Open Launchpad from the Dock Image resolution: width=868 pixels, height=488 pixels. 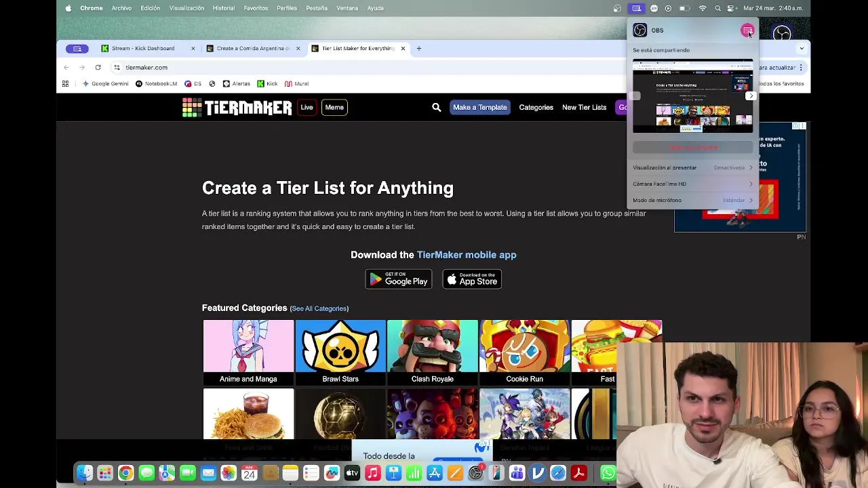[x=105, y=473]
